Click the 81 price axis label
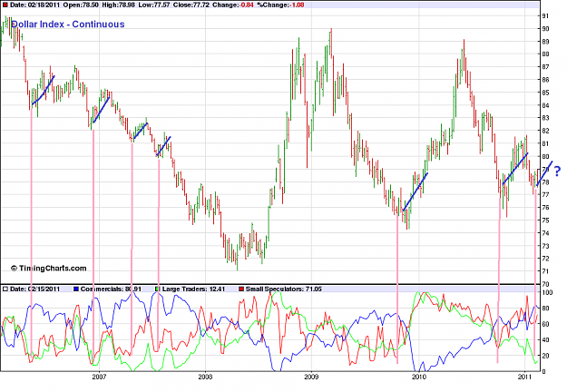Screen dimensions: 567x392 [x=545, y=143]
